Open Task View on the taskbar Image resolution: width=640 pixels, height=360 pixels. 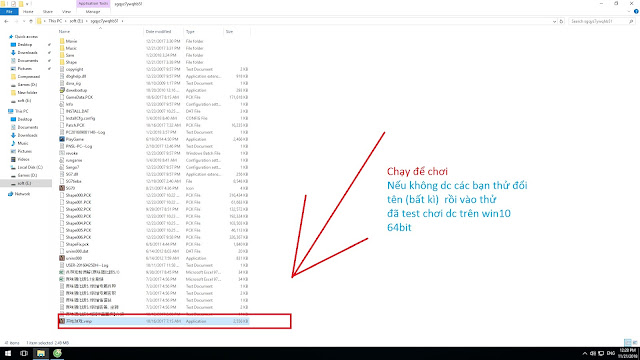point(24,353)
